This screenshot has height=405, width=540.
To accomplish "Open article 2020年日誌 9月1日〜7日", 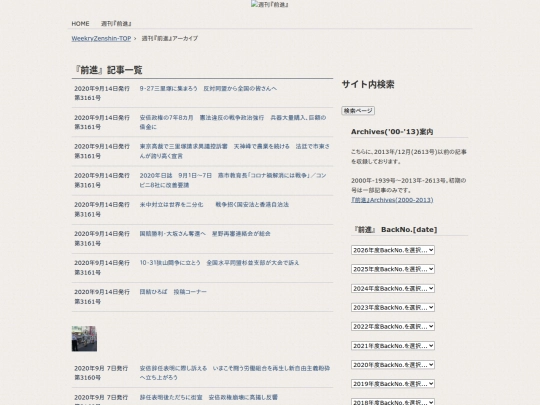I will click(233, 180).
